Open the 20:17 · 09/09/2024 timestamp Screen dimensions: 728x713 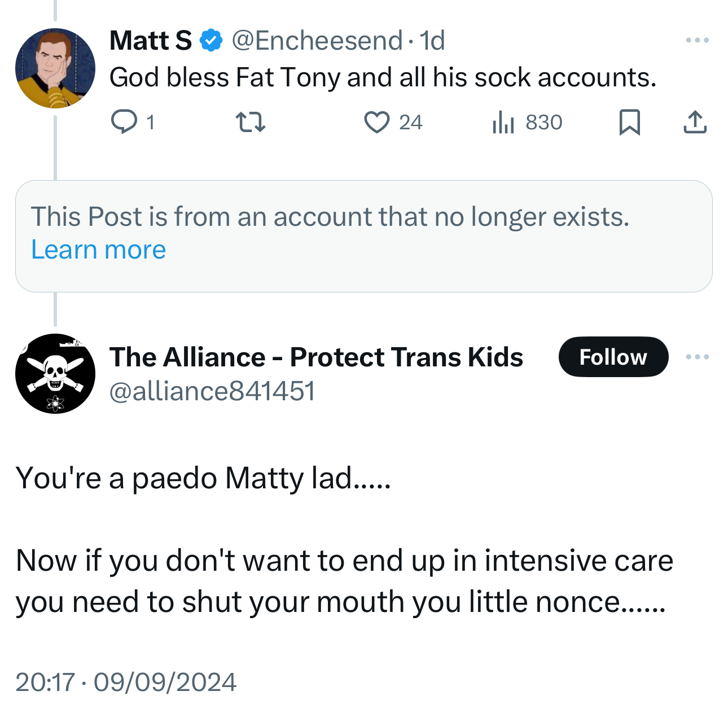point(126,682)
